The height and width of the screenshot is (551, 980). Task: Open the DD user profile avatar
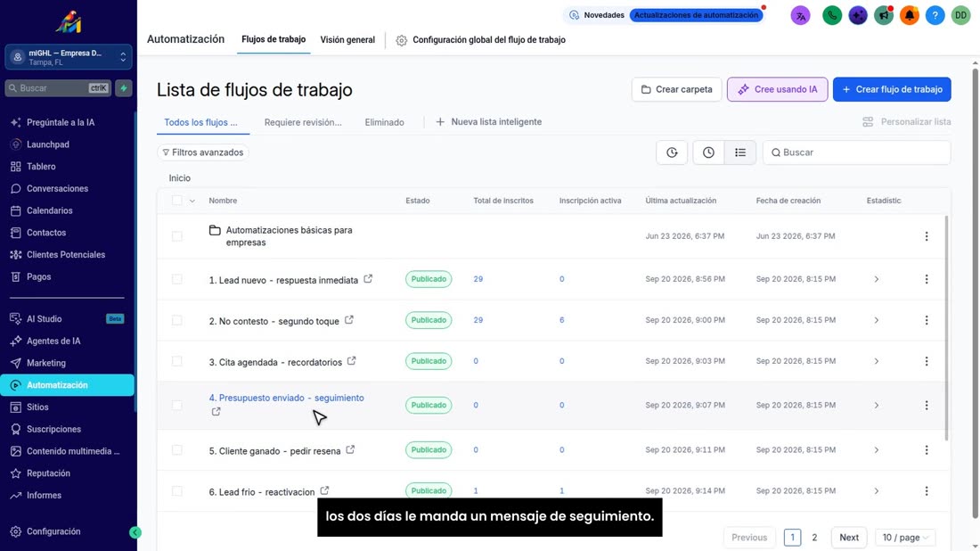(x=960, y=16)
